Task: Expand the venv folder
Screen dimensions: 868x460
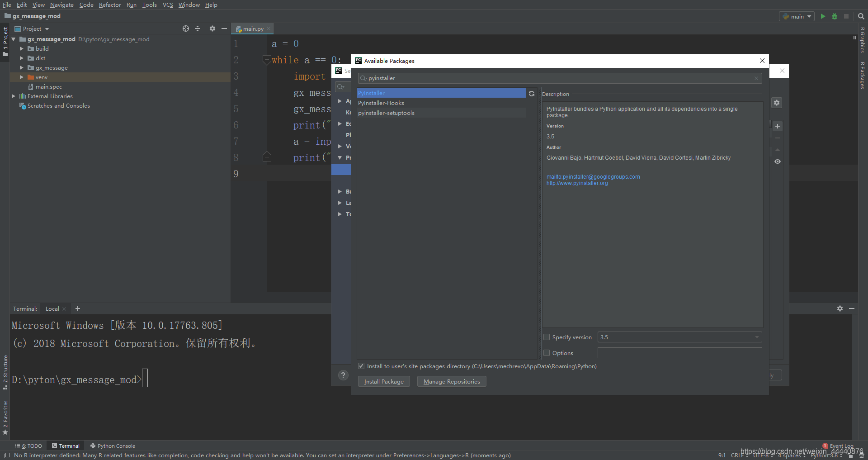Action: pyautogui.click(x=21, y=77)
